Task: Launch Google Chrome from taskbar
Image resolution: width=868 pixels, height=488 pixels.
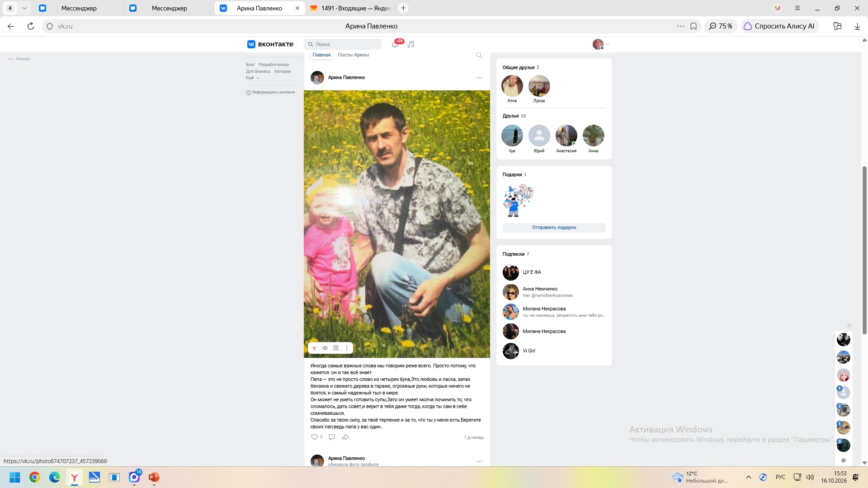Action: 35,477
